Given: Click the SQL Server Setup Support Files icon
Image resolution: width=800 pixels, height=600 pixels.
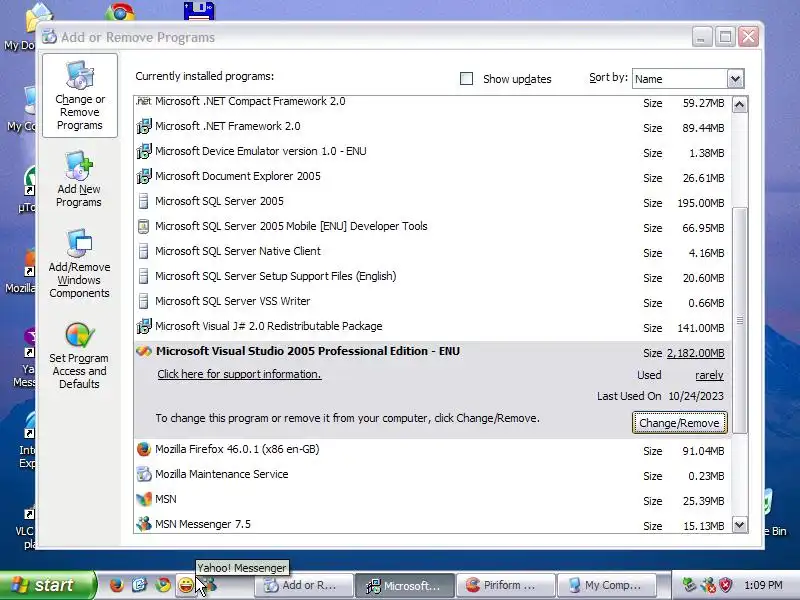Looking at the screenshot, I should pos(144,276).
